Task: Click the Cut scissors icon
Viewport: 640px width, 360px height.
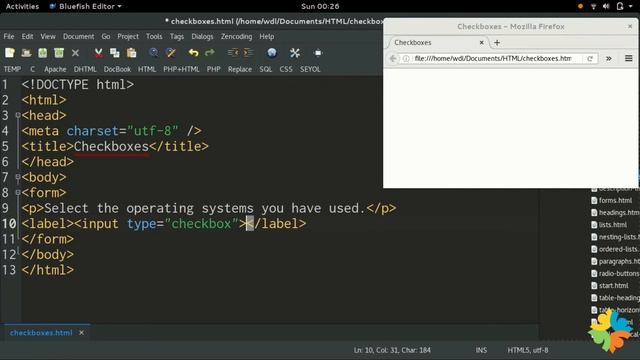Action: [98, 53]
